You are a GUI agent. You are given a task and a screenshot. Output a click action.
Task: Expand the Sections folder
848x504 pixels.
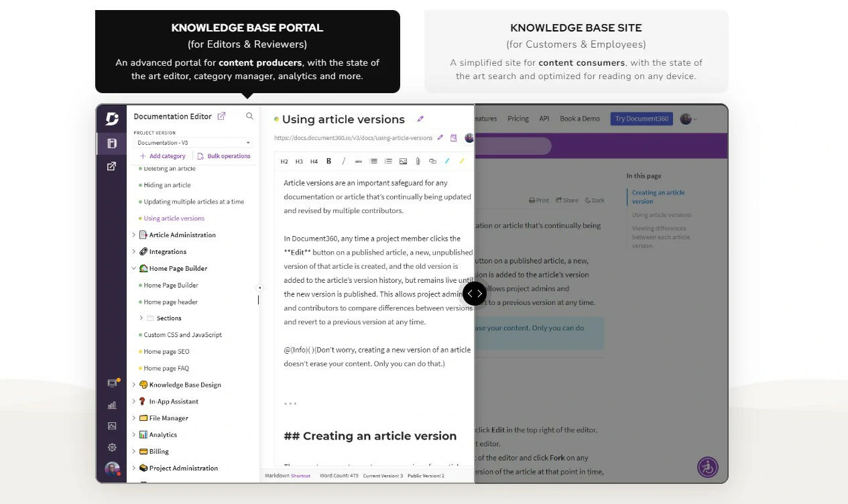pos(141,318)
